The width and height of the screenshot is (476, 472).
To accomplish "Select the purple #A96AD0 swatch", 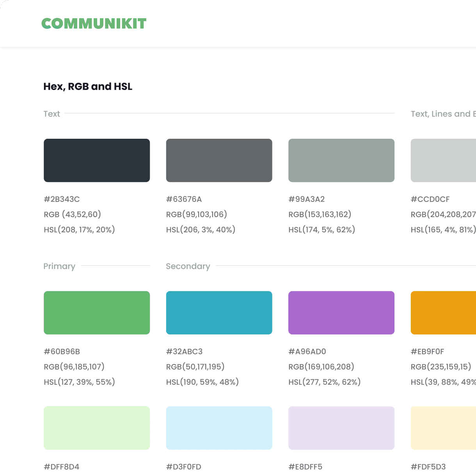I will (x=341, y=313).
